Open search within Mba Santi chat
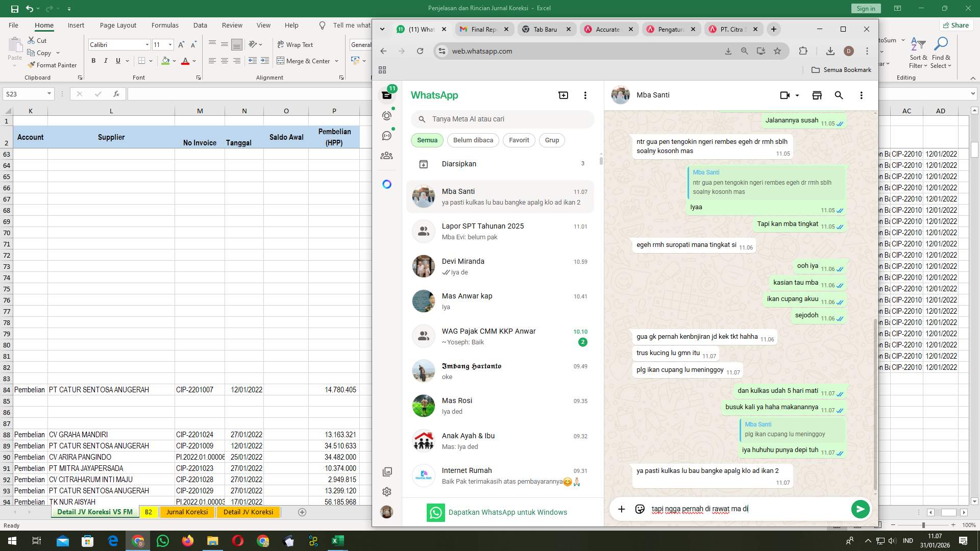Viewport: 980px width, 551px height. pyautogui.click(x=839, y=95)
